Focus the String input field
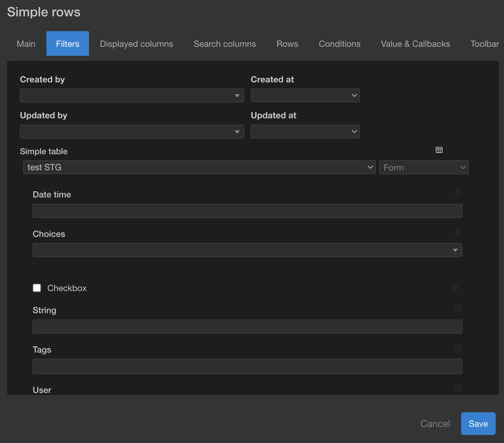 (x=247, y=327)
